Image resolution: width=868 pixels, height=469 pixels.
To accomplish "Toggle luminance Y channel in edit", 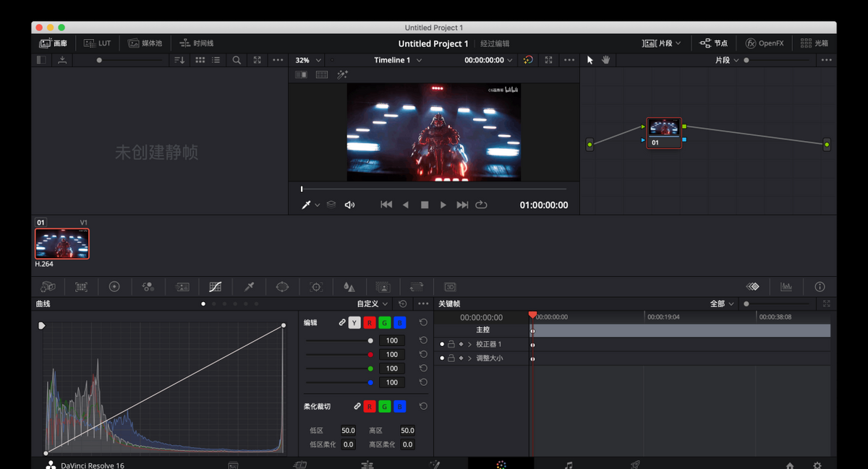I will point(354,322).
